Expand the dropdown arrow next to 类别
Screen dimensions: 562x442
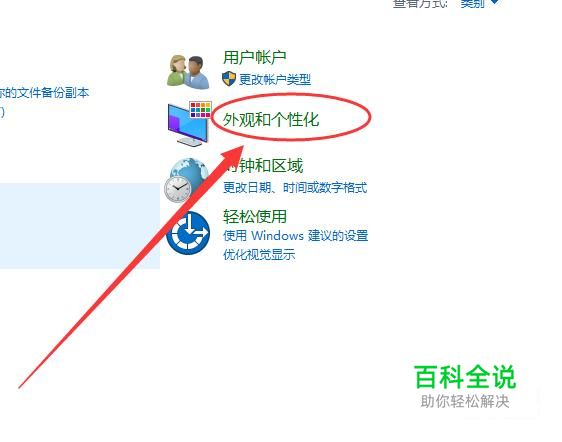494,3
